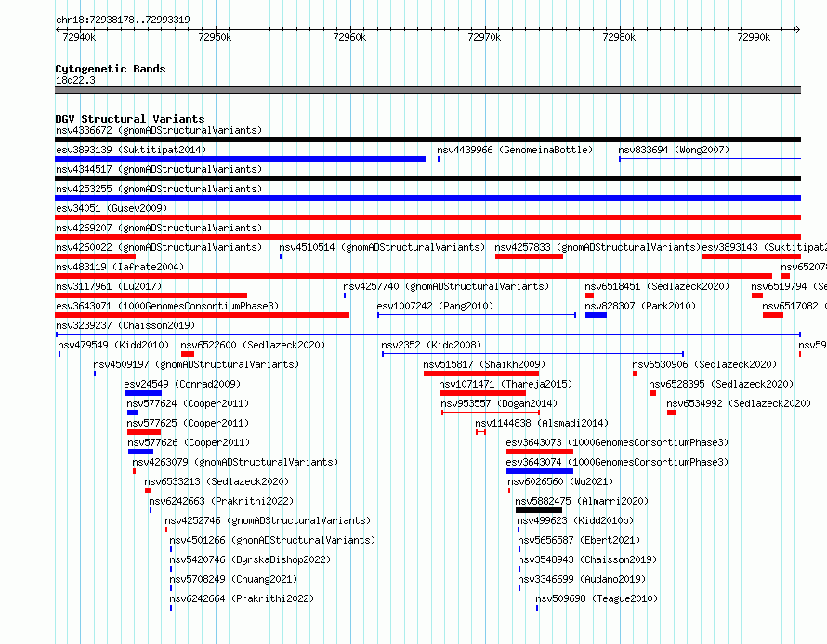This screenshot has height=644, width=827.
Task: Click the nsv479549 Kidd2010 variant label
Action: tap(113, 345)
